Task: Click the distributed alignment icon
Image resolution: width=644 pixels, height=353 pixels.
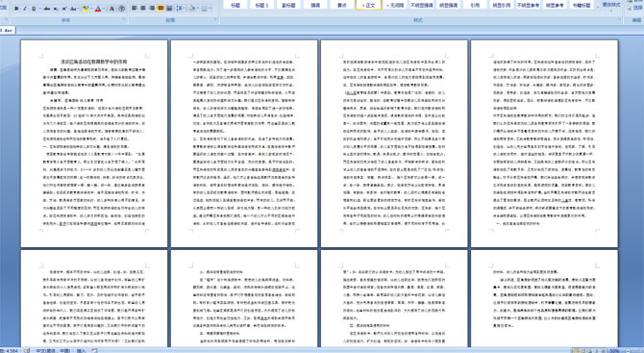Action: pyautogui.click(x=169, y=9)
